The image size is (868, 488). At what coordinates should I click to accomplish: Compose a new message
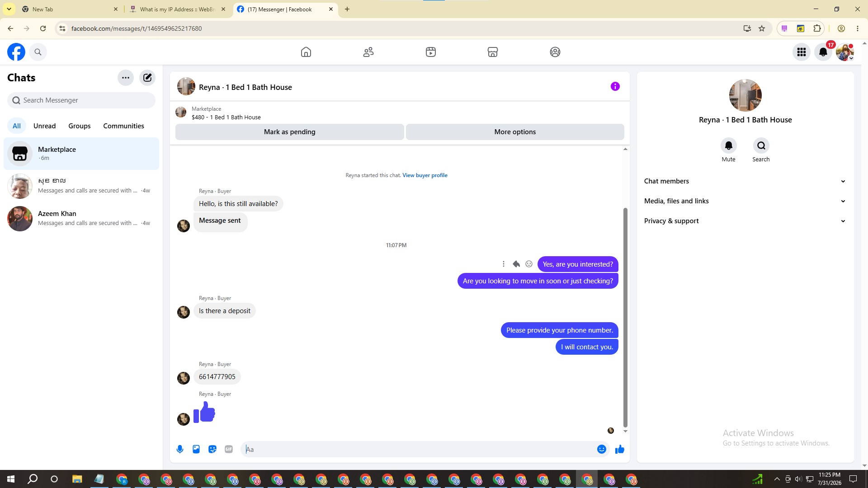[147, 78]
